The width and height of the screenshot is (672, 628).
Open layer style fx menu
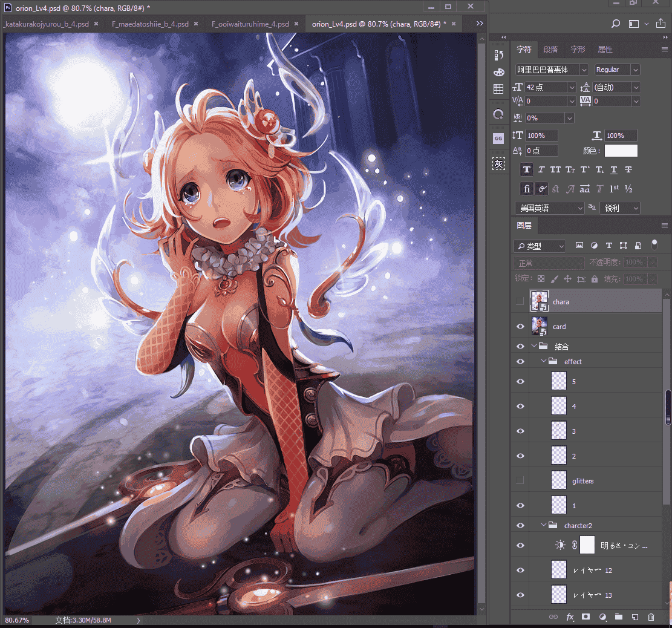point(570,617)
